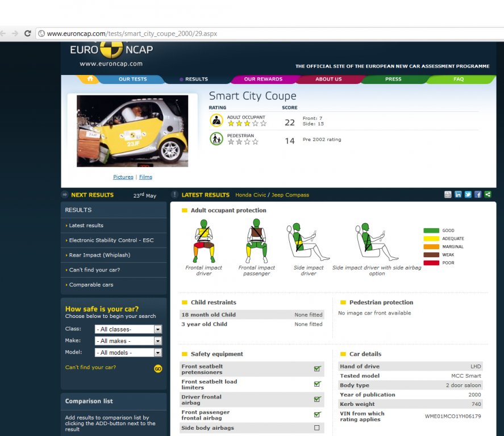Open Rear Impact (Whiplash) link

[99, 255]
